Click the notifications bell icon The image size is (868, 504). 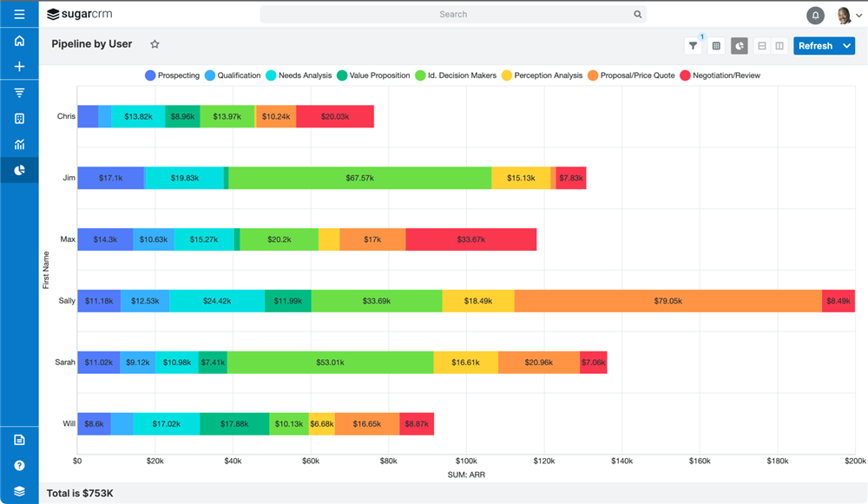pos(815,15)
